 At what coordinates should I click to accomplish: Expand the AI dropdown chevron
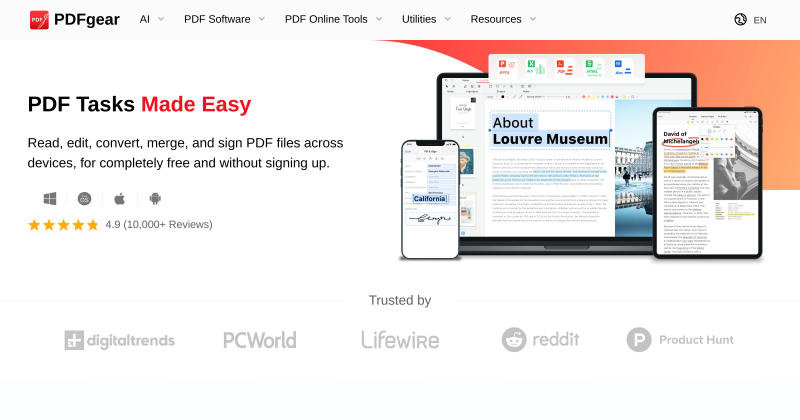[x=161, y=19]
